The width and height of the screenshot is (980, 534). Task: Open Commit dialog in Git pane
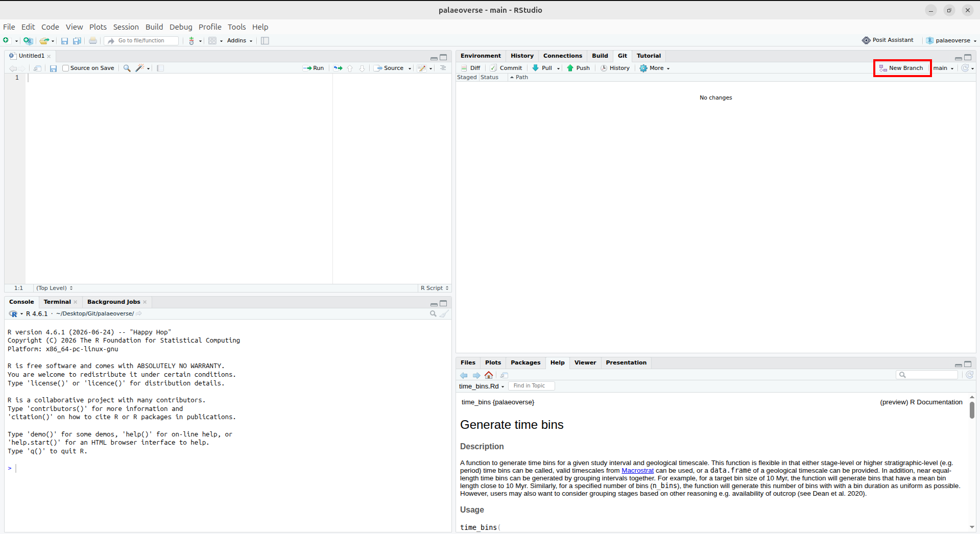pos(506,68)
